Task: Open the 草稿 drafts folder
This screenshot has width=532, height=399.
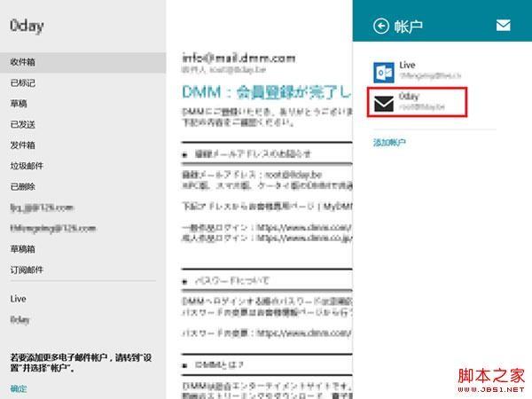Action: click(x=83, y=104)
